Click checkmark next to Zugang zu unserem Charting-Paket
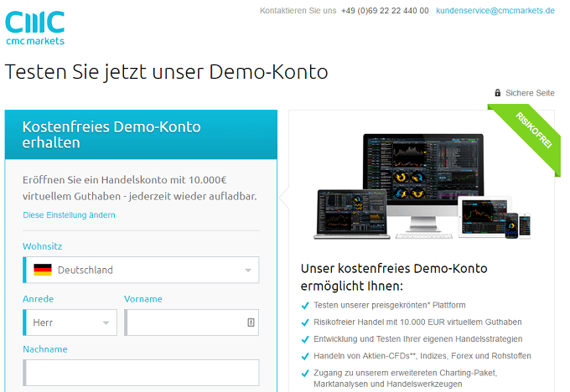Image resolution: width=570 pixels, height=392 pixels. click(x=305, y=373)
